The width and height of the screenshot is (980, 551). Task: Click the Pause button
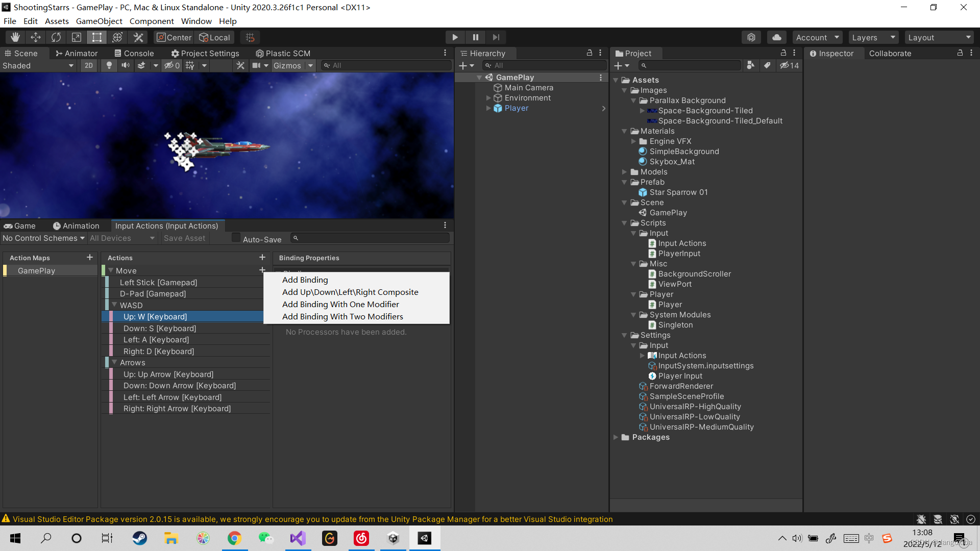click(475, 37)
